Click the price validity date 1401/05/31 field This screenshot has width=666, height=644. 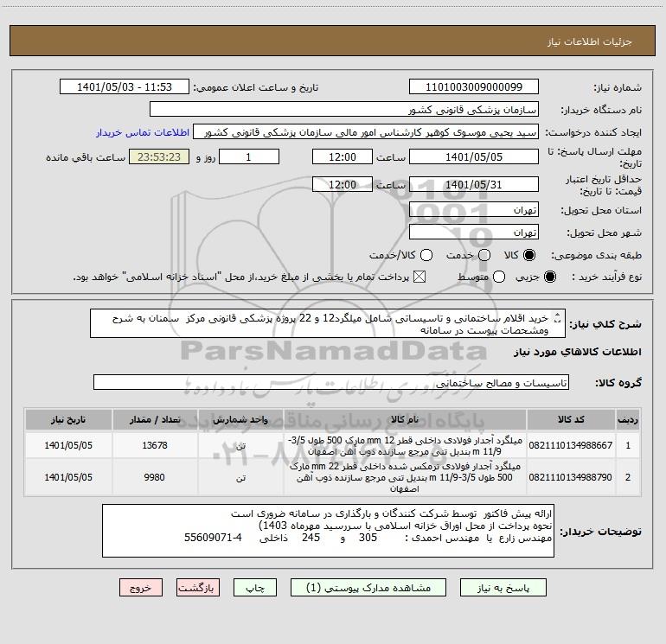474,184
